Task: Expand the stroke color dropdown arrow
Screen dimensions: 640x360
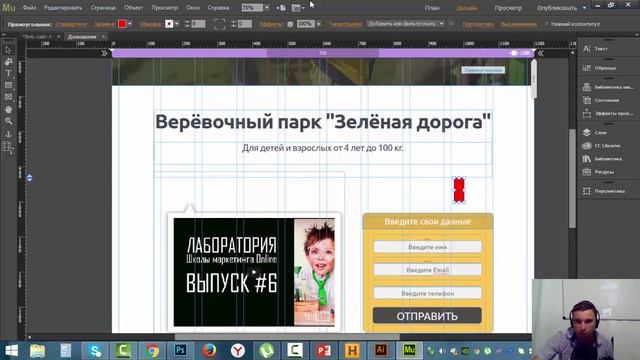Action: (177, 24)
